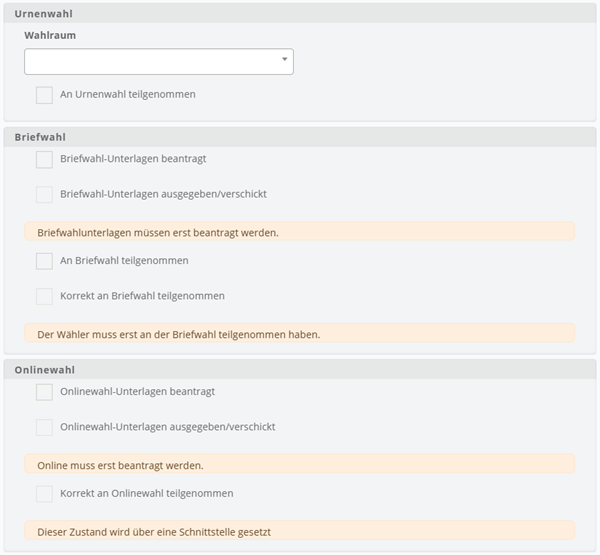Click the Urnenwahl section header
Image resolution: width=600 pixels, height=555 pixels.
(x=300, y=13)
